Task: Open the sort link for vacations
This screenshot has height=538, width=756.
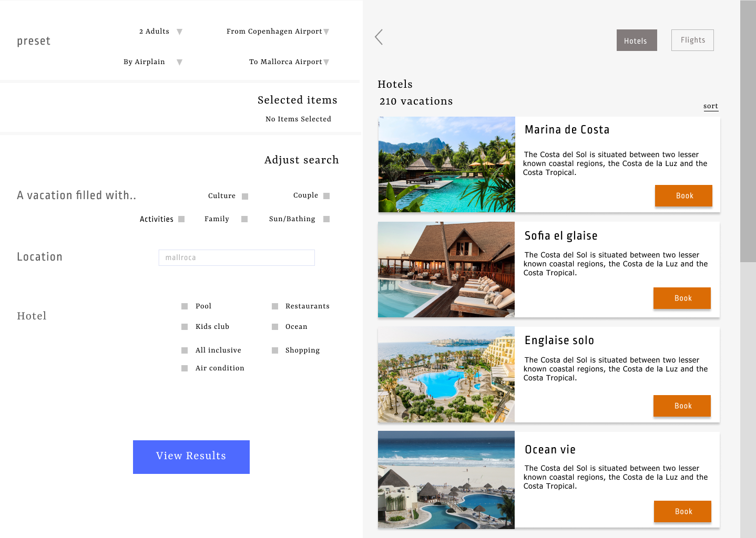Action: [x=711, y=106]
